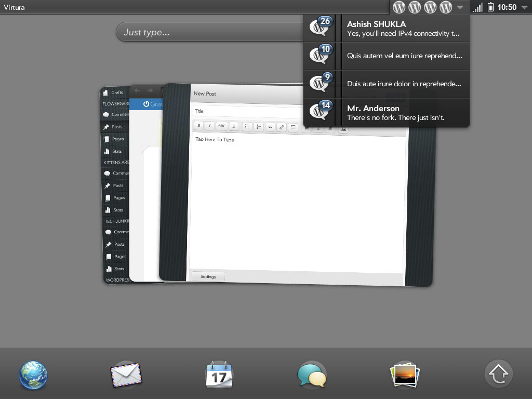Image resolution: width=532 pixels, height=399 pixels.
Task: Open the Web browser globe in the dock
Action: point(33,375)
